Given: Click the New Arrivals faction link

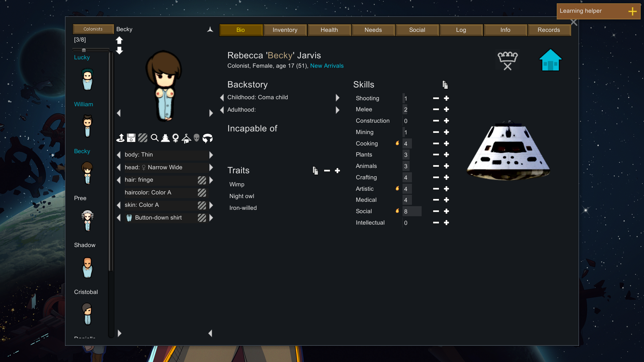Looking at the screenshot, I should (327, 66).
